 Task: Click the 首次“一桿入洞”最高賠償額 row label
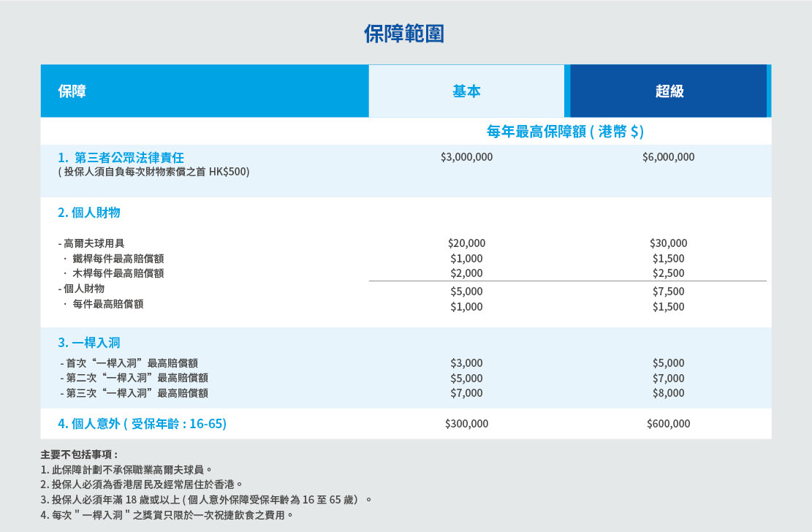click(129, 363)
